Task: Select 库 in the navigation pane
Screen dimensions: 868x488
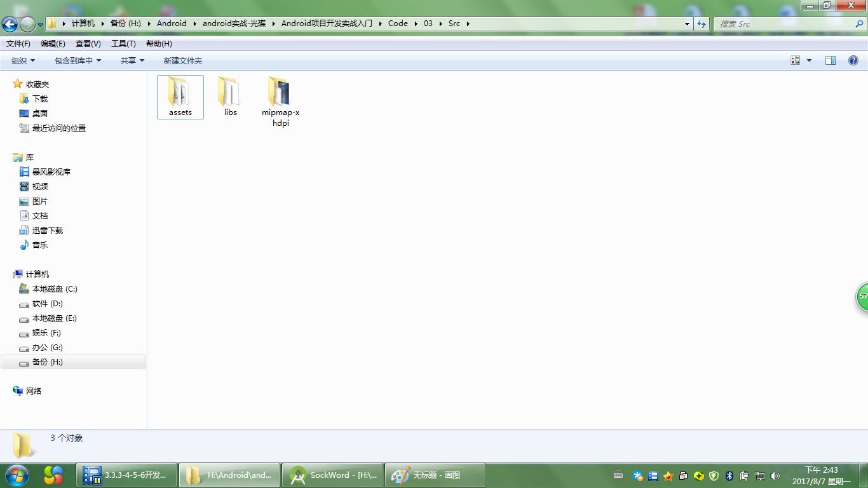Action: tap(29, 158)
